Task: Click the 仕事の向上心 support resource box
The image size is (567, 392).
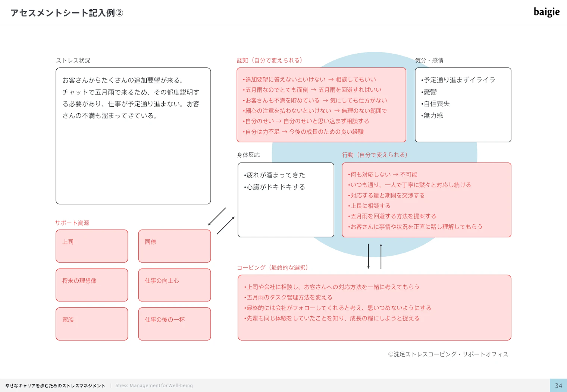Action: 175,285
